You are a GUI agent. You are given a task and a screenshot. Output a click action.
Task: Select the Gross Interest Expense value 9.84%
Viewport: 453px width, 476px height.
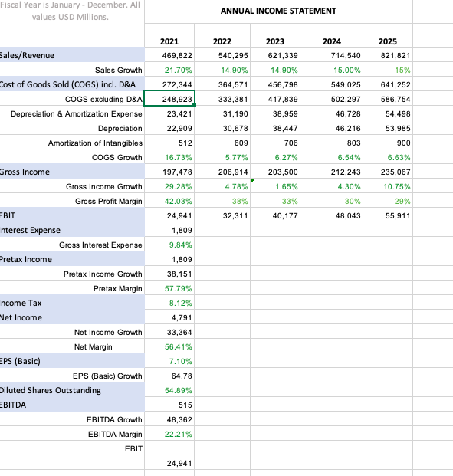coord(169,245)
